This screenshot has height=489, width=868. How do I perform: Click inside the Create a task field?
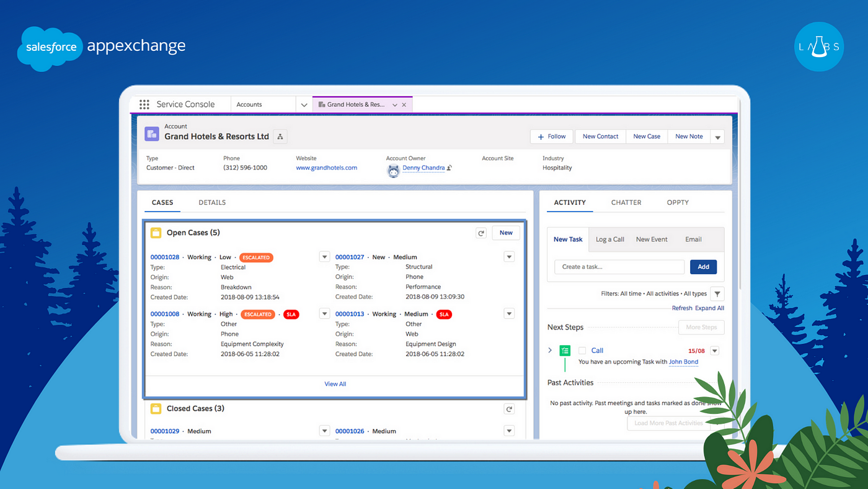tap(619, 267)
